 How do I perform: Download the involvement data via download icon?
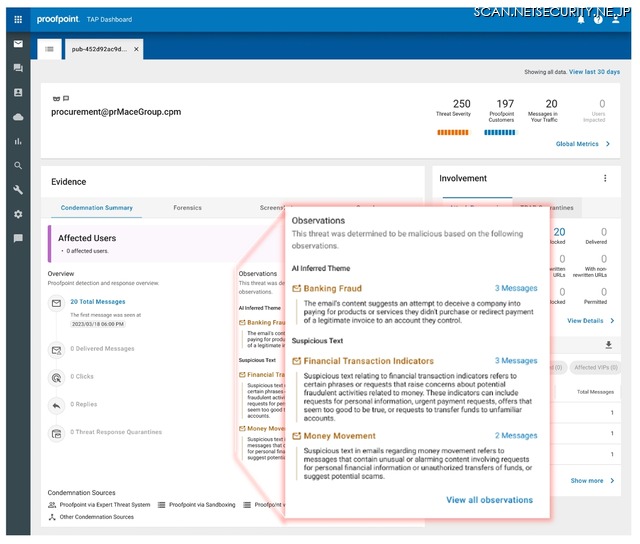pos(608,345)
